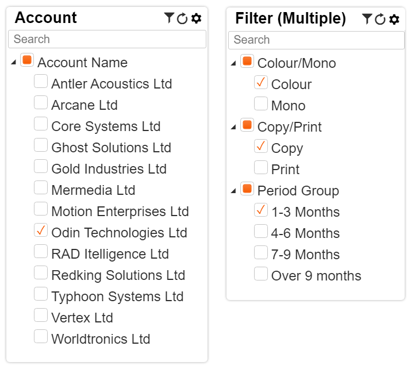Toggle the Colour/Mono group checkbox
Screen dimensions: 411x369
point(247,61)
